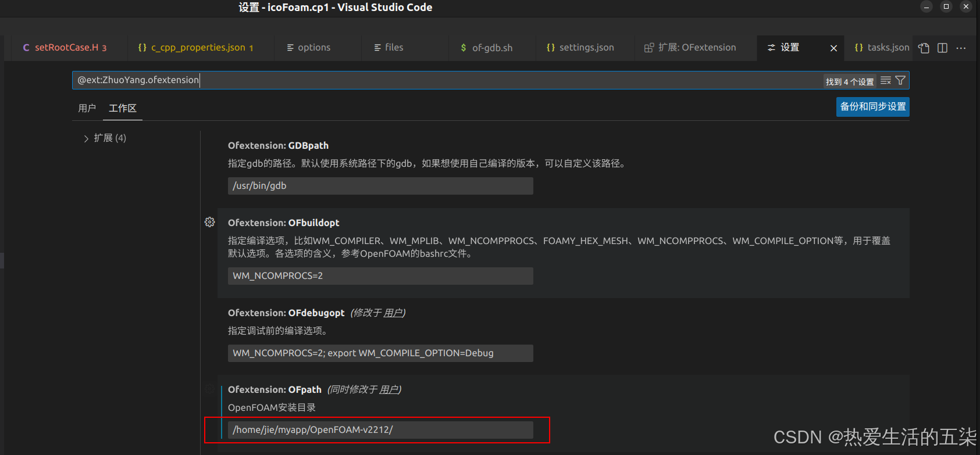This screenshot has width=980, height=455.
Task: Click the clear settings search icon
Action: coord(886,81)
